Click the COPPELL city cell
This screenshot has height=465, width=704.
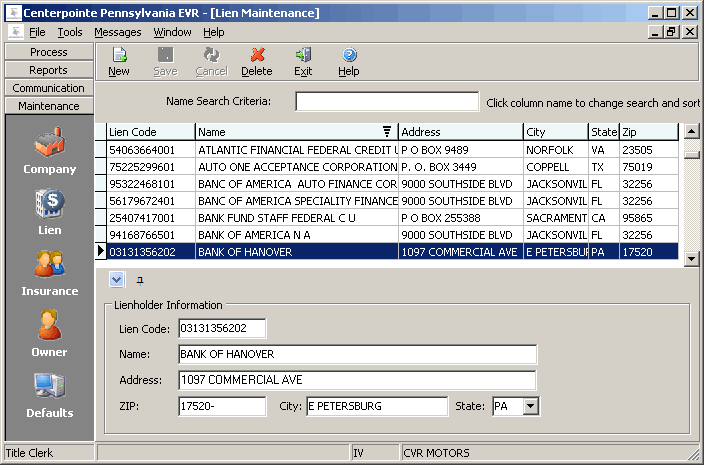coord(556,167)
